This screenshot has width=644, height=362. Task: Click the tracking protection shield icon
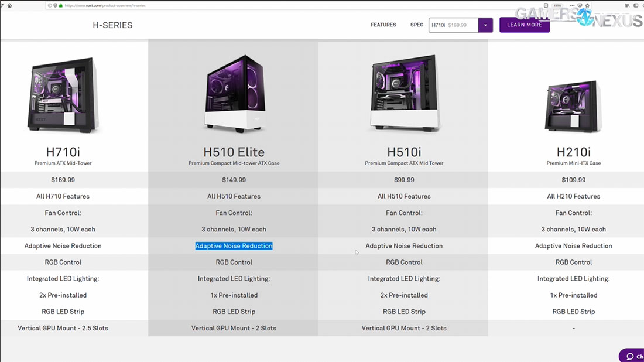pos(55,5)
